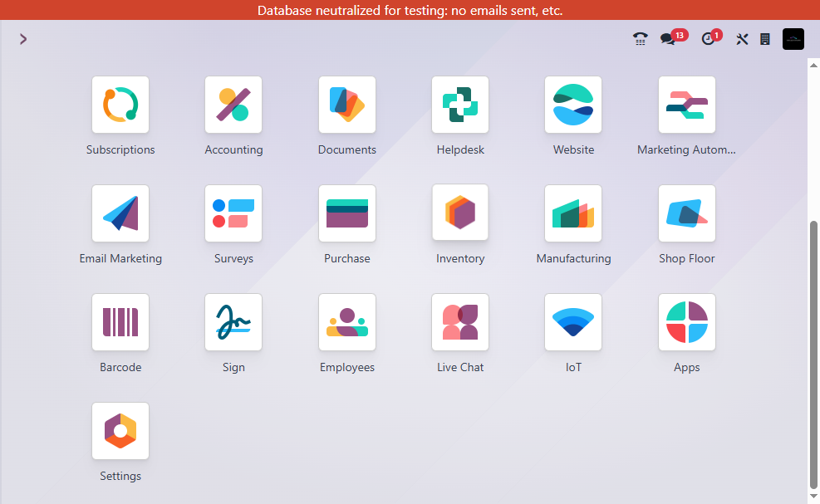Open the VoIP phone icon

640,39
